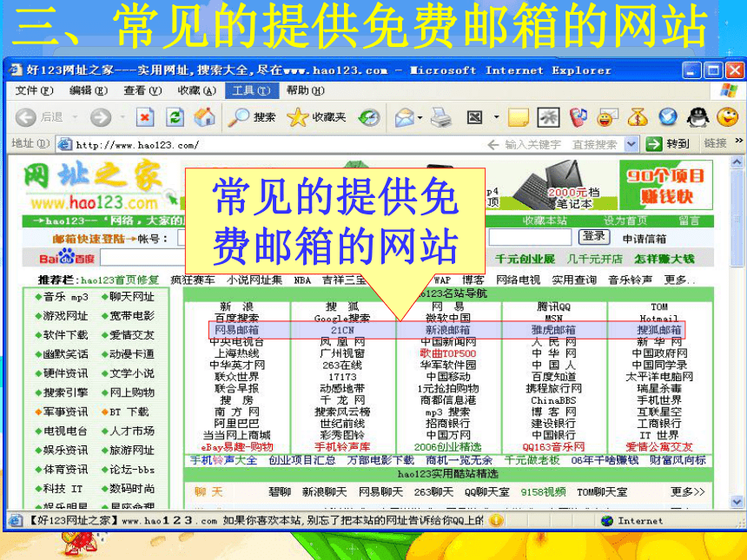Stop page loading with red X icon
The width and height of the screenshot is (747, 560).
[145, 117]
